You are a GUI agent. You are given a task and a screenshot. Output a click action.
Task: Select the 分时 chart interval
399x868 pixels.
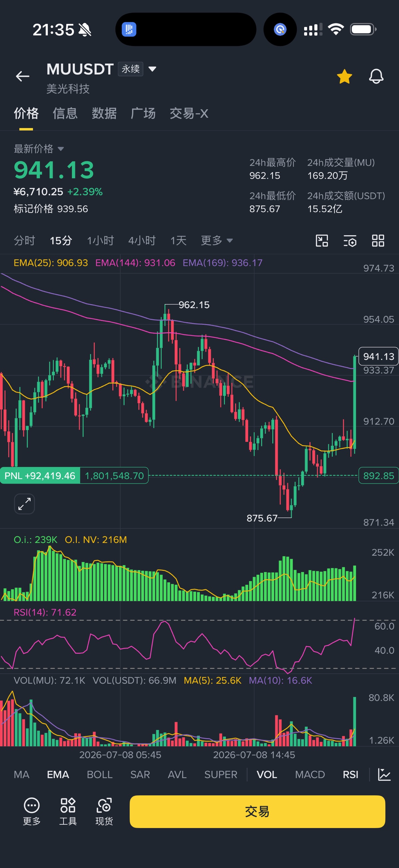25,241
